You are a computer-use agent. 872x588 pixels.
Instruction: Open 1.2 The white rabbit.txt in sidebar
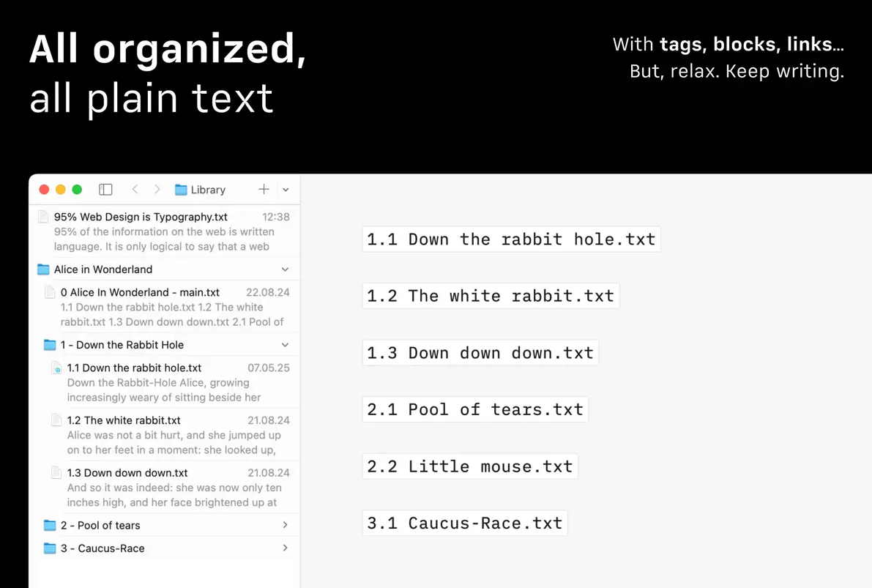click(x=165, y=434)
